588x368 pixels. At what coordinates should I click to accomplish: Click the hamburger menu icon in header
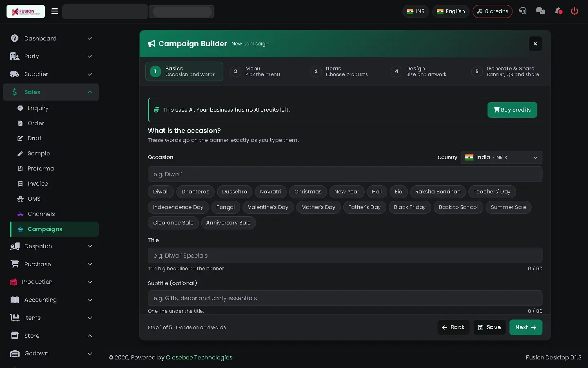(x=54, y=11)
